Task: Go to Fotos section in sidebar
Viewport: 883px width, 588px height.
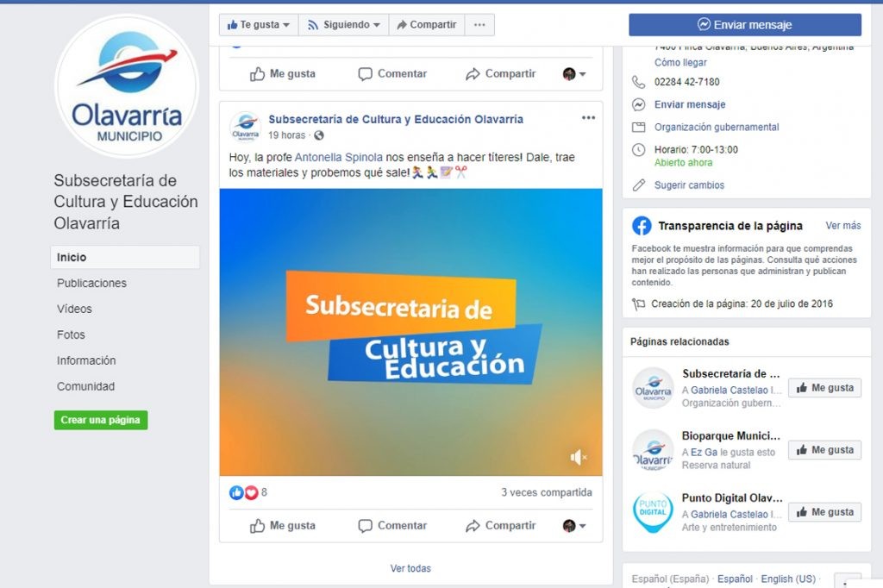Action: (71, 335)
